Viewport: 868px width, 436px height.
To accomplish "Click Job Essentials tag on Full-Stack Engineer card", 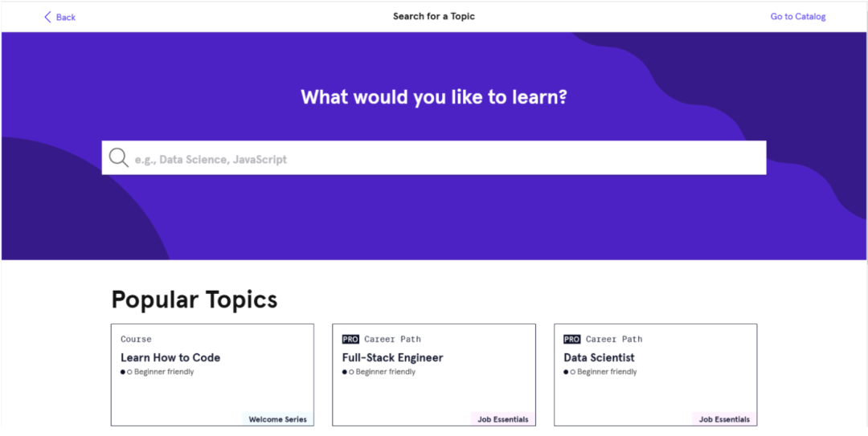I will (x=502, y=419).
